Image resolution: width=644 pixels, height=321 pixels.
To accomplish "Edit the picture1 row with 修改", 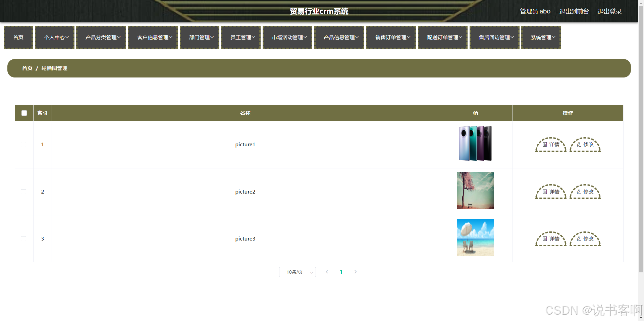I will pyautogui.click(x=585, y=145).
